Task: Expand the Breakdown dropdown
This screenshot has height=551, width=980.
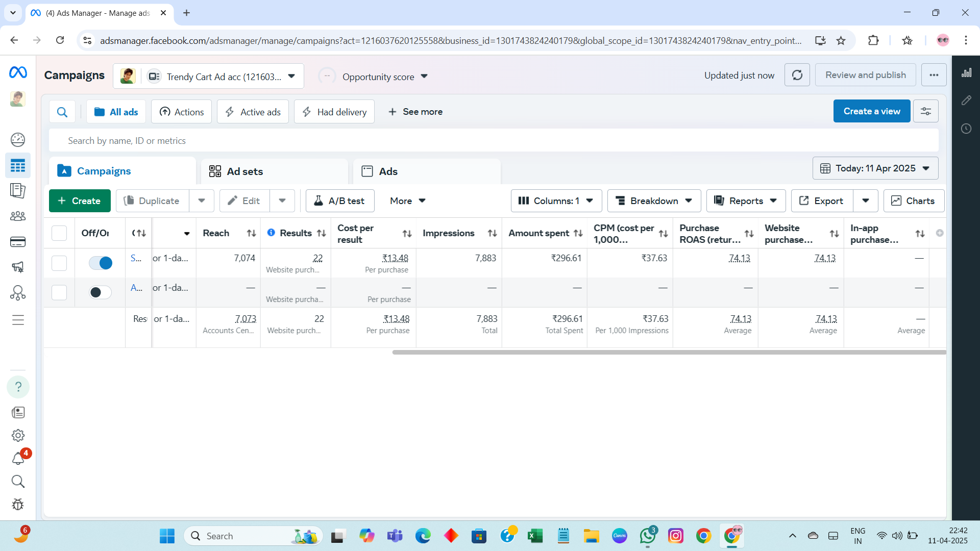Action: click(x=654, y=201)
